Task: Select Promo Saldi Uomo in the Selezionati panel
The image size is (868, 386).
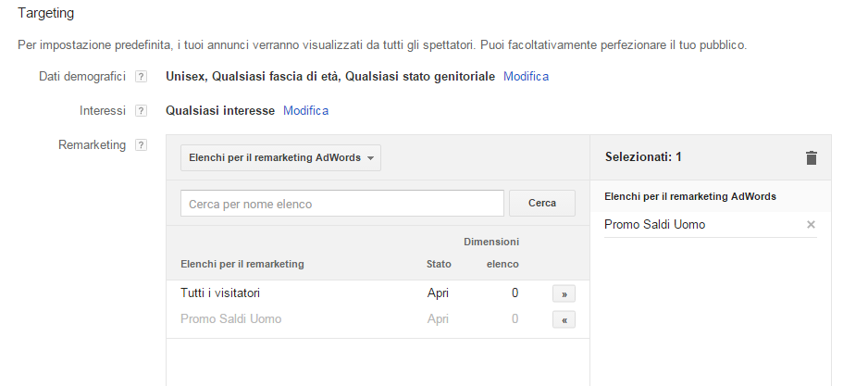Action: click(x=654, y=224)
